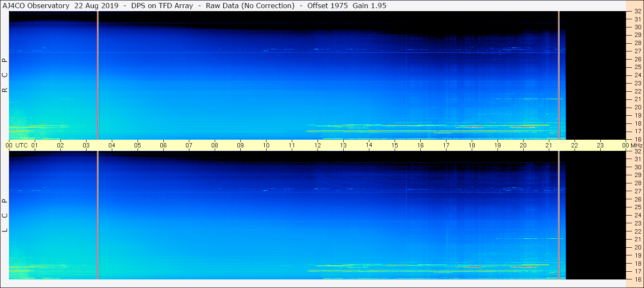Click hour "02" on the UTC axis
Image resolution: width=644 pixels, height=288 pixels.
coord(60,145)
